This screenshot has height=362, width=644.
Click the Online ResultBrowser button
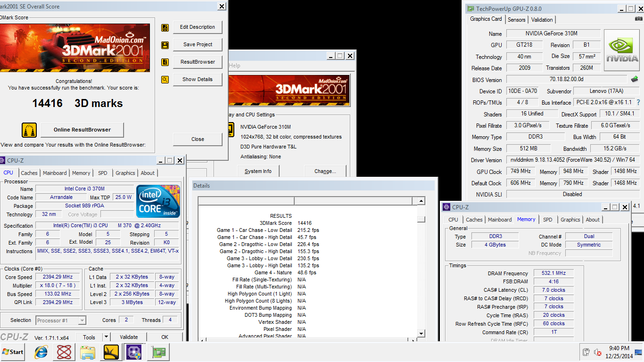point(82,130)
